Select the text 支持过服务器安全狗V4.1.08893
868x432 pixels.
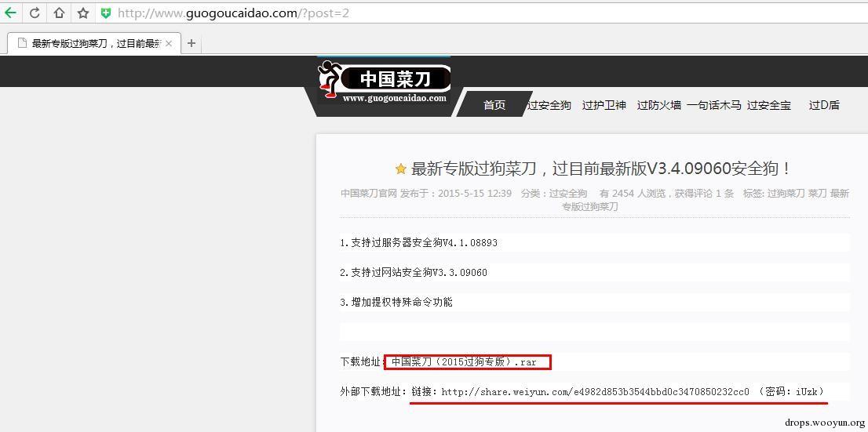424,242
